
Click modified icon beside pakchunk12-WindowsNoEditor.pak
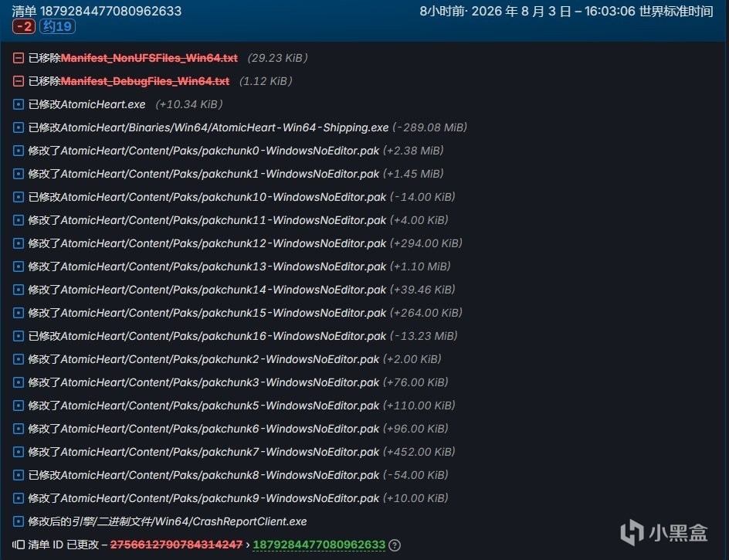coord(19,243)
